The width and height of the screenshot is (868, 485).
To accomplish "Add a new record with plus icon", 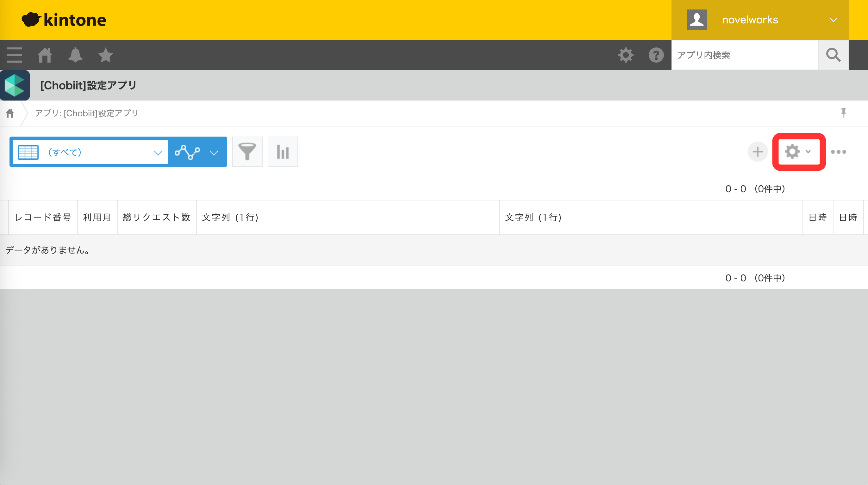I will 758,152.
